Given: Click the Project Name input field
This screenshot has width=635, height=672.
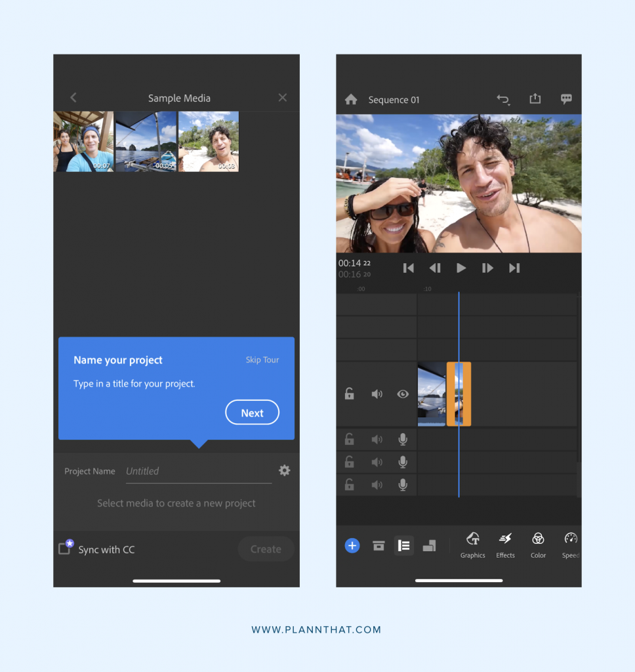Looking at the screenshot, I should [198, 471].
